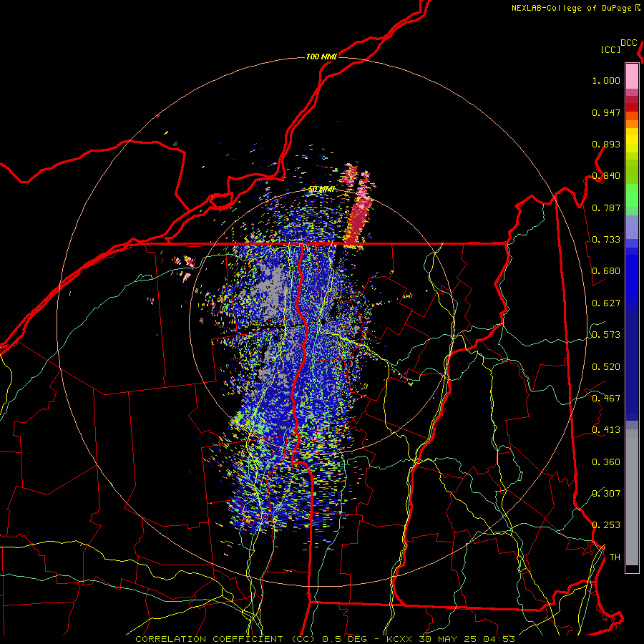Click the yellow segment of the color bar
The width and height of the screenshot is (644, 644).
click(x=632, y=141)
